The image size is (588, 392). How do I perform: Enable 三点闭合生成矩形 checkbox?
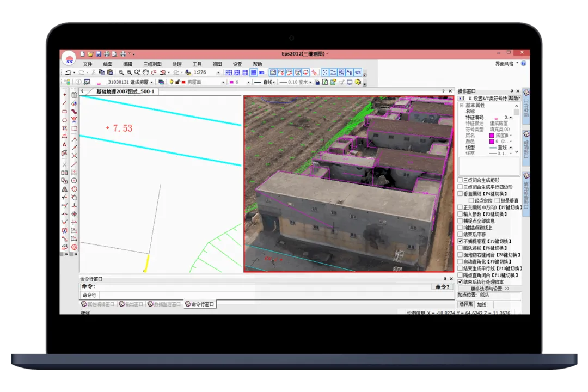coord(460,180)
